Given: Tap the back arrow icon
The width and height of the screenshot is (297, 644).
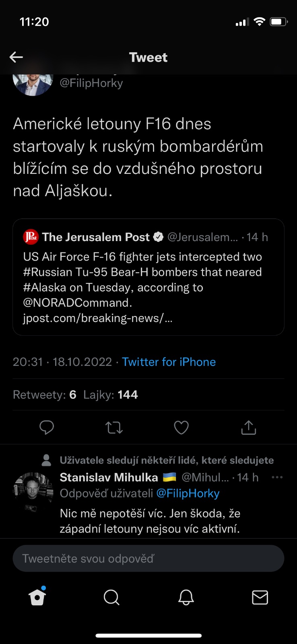Looking at the screenshot, I should point(16,57).
